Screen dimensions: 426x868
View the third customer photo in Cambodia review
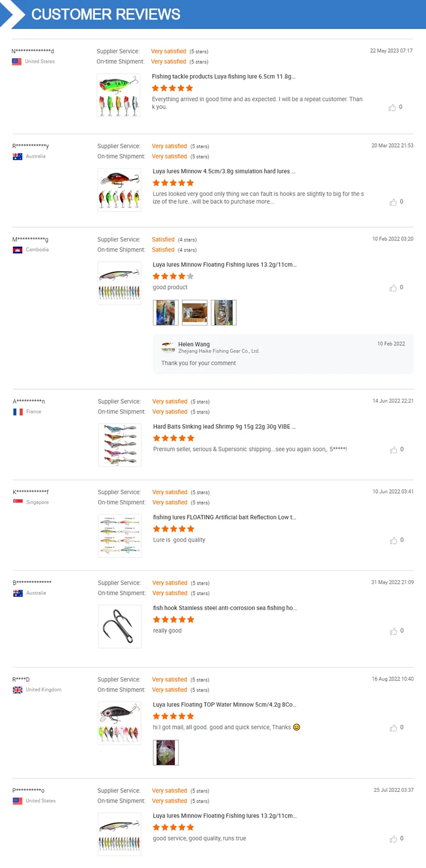223,312
